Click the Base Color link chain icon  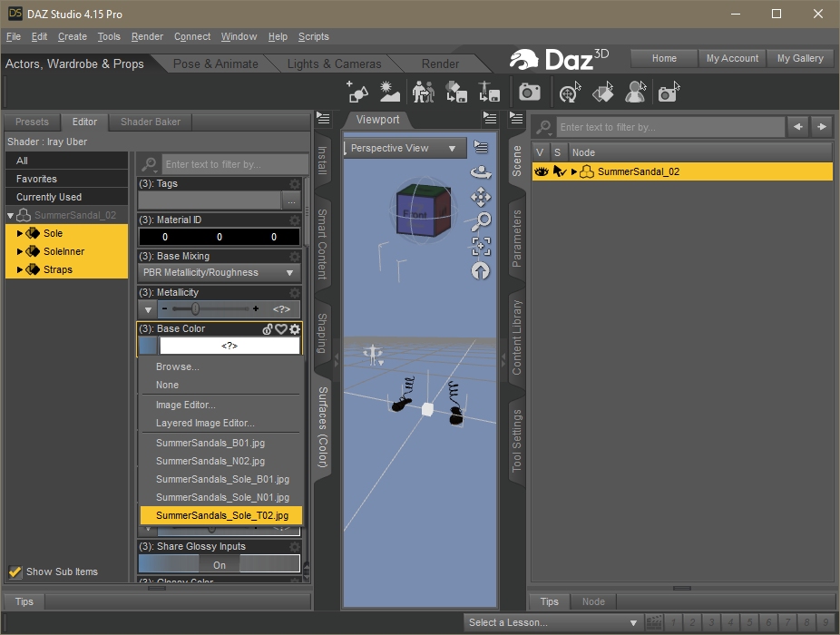point(268,329)
